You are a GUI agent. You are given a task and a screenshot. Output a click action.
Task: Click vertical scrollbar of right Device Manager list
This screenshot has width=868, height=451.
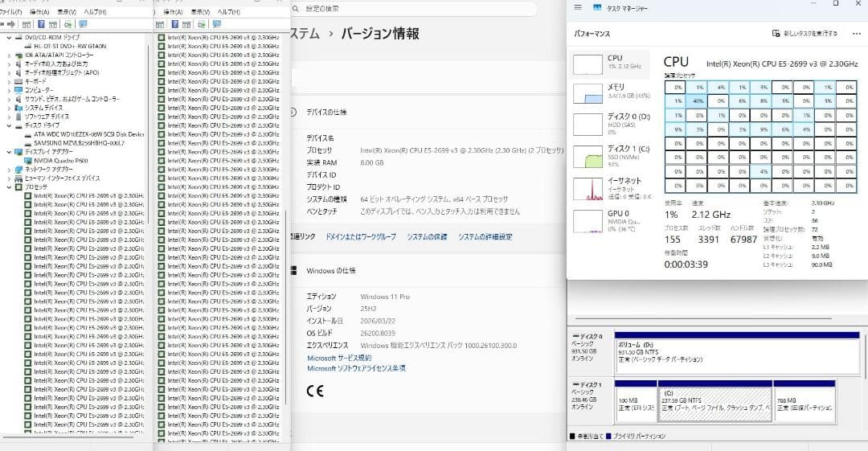(x=286, y=307)
